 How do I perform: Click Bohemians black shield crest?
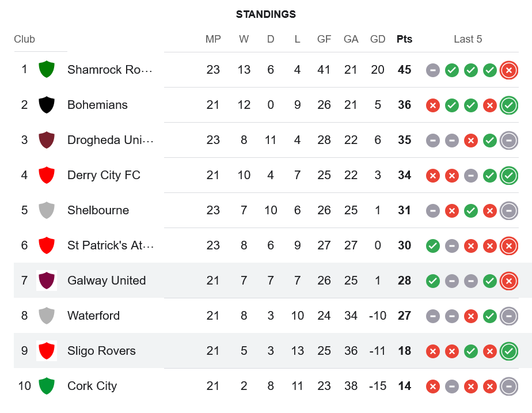pos(47,105)
